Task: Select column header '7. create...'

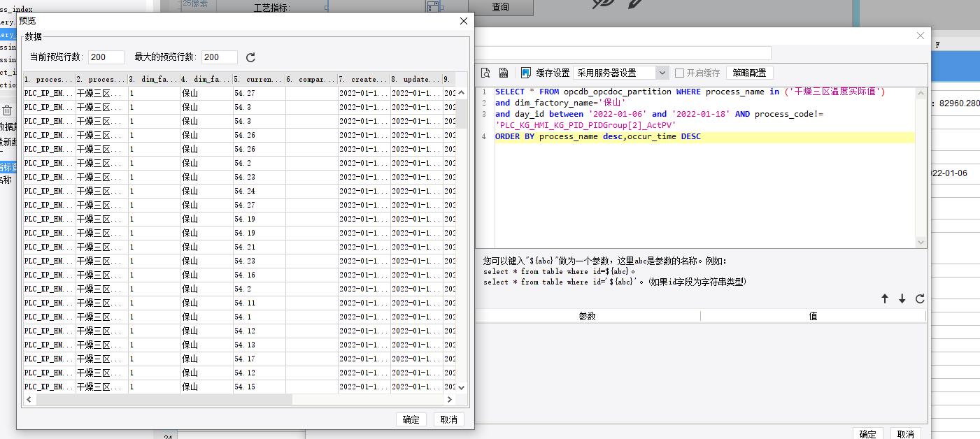Action: click(364, 80)
